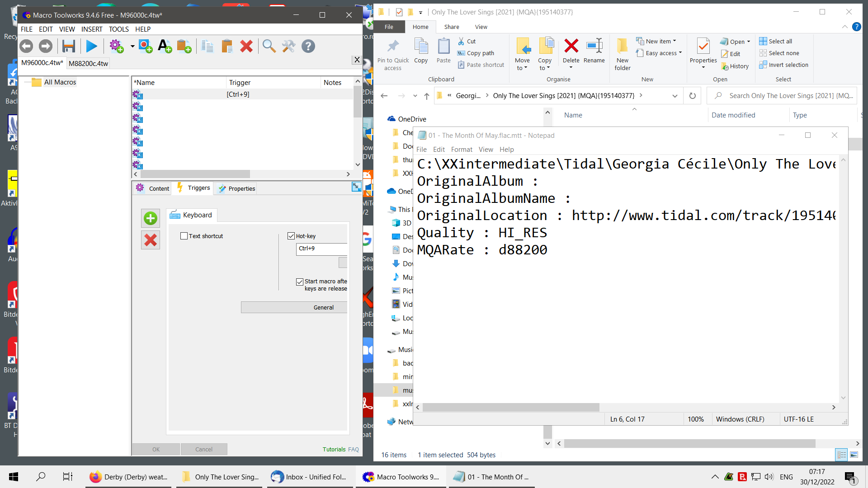Screen dimensions: 868x488
Task: Select the All Macros folder
Action: click(x=60, y=82)
